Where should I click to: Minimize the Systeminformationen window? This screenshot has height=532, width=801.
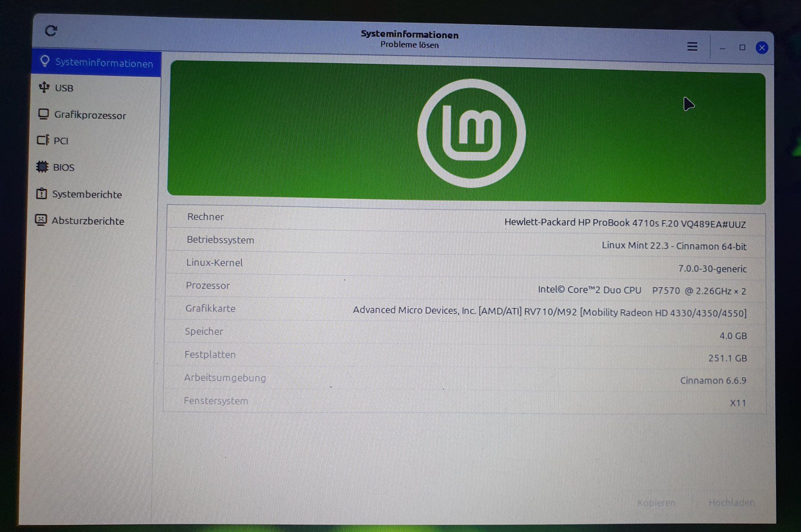[723, 48]
